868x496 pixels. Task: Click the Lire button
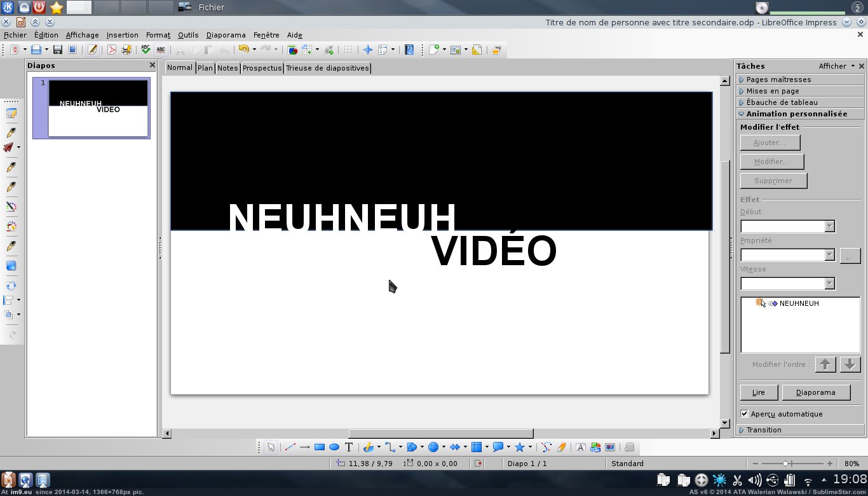point(759,392)
